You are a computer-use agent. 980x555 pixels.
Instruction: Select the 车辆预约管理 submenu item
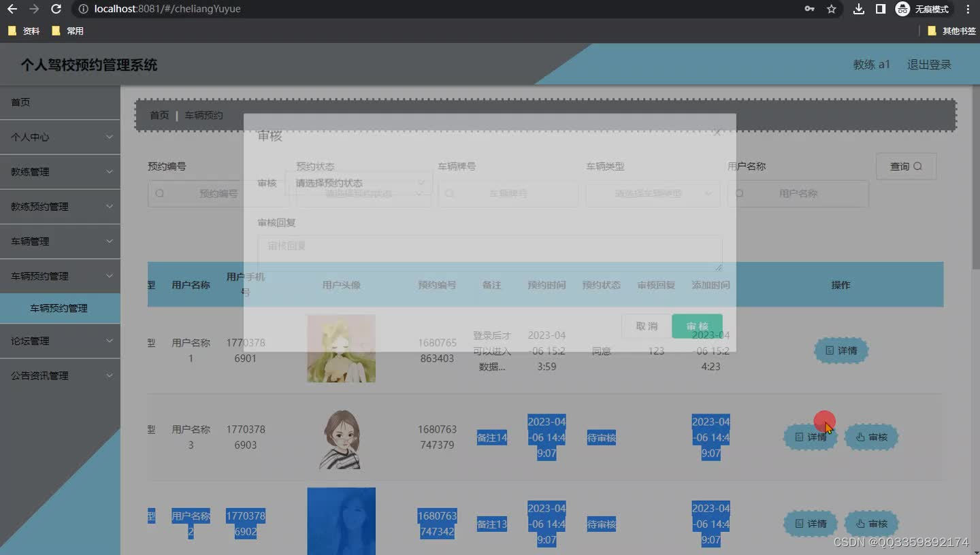click(x=60, y=308)
